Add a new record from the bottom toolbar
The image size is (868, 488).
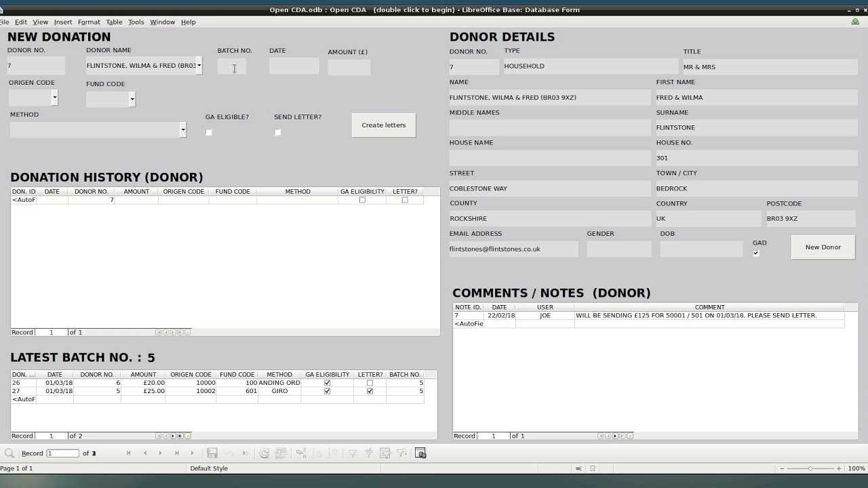[192, 453]
